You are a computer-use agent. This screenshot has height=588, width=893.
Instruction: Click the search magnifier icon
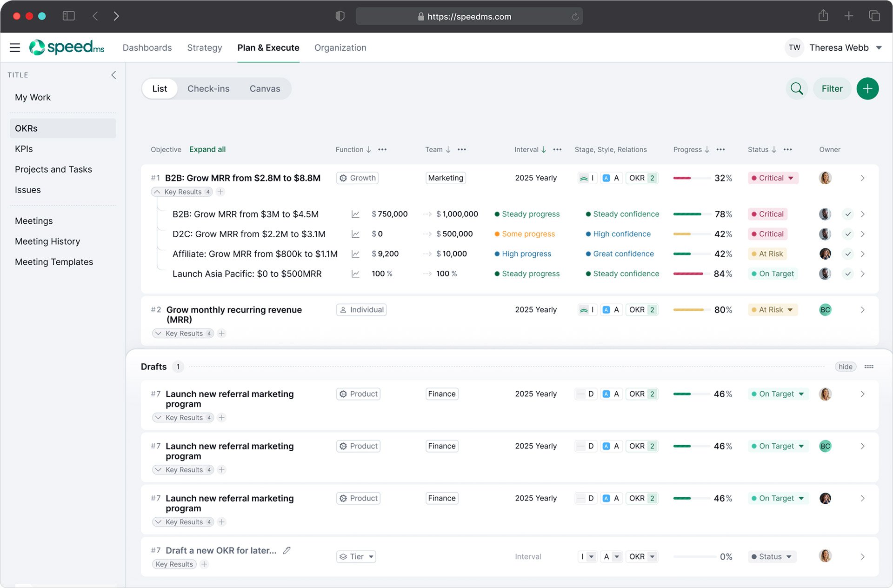pyautogui.click(x=796, y=88)
